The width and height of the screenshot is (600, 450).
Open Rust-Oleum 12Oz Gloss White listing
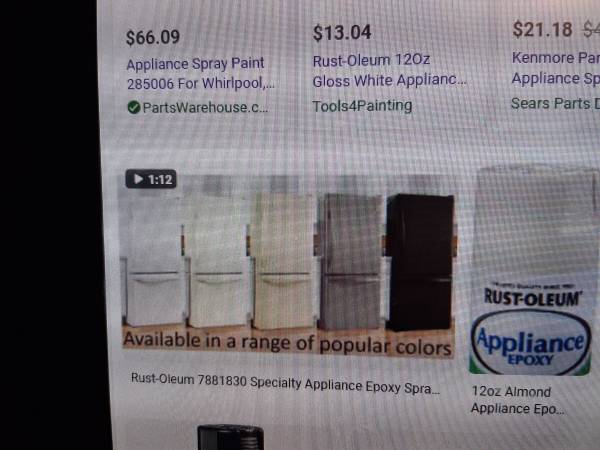tap(389, 70)
